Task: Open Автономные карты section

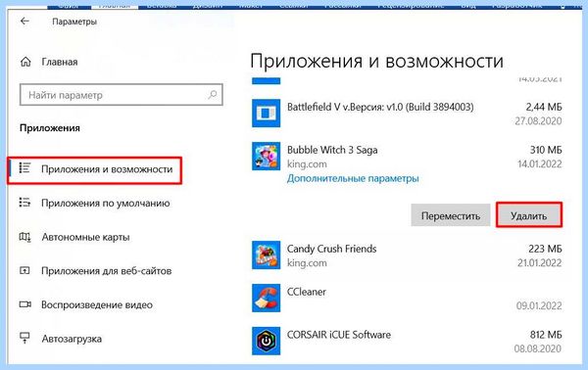Action: pos(85,237)
